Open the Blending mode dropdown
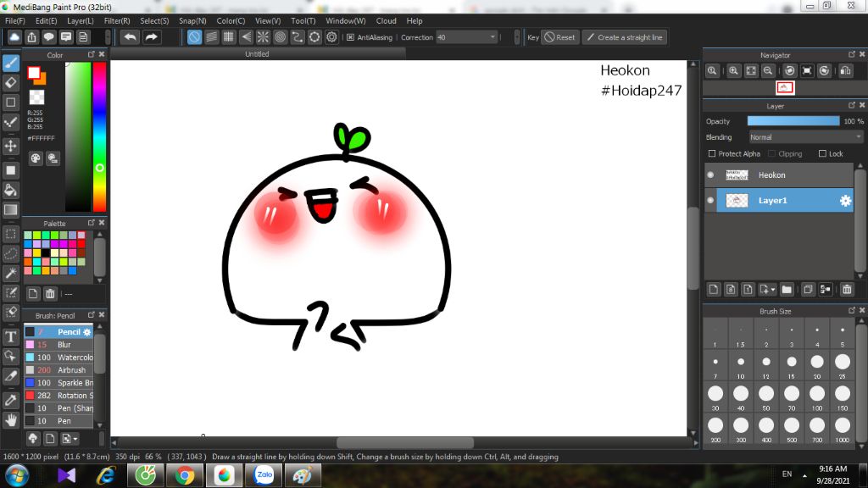 pos(806,136)
